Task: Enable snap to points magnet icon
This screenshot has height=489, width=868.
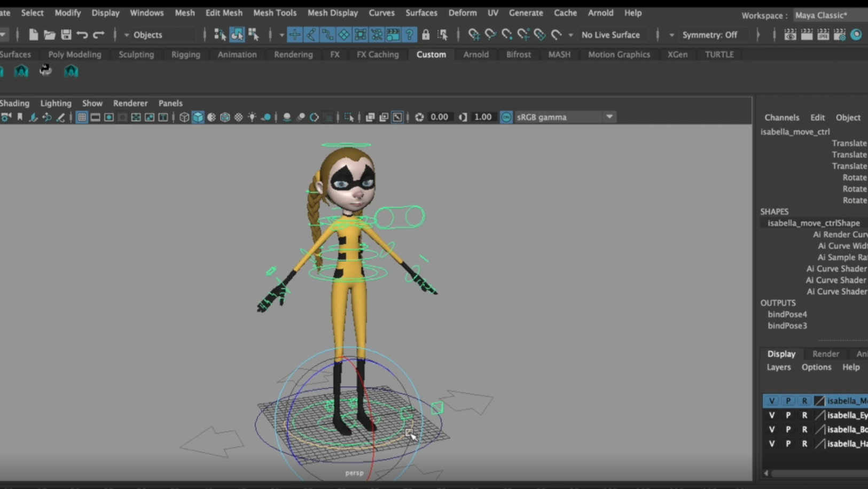Action: point(507,35)
